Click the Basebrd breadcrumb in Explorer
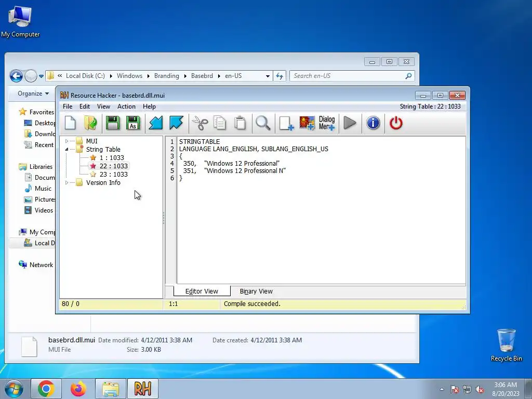Screen dimensions: 532x399 [202, 76]
